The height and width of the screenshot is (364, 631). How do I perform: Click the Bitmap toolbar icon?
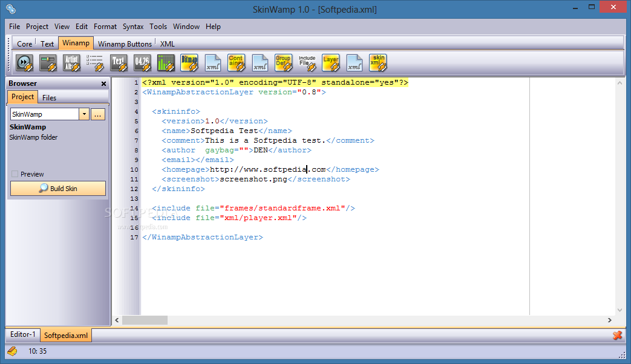pos(189,63)
